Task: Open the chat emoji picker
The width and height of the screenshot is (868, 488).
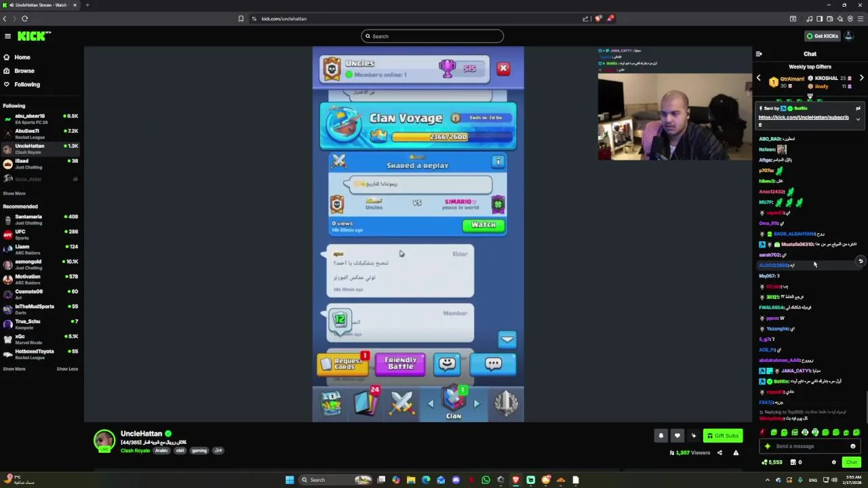Action: click(853, 446)
